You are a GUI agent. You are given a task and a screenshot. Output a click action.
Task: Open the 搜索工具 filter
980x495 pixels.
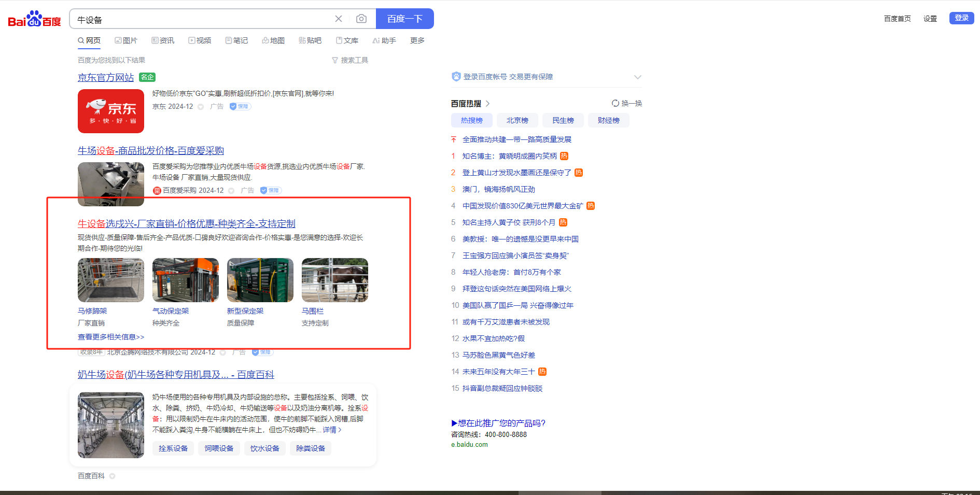[350, 61]
